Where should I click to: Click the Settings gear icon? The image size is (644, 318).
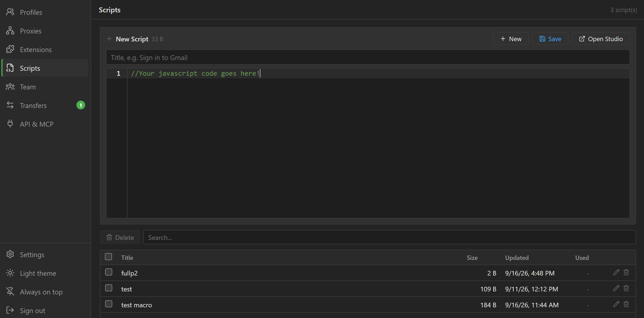click(x=10, y=254)
